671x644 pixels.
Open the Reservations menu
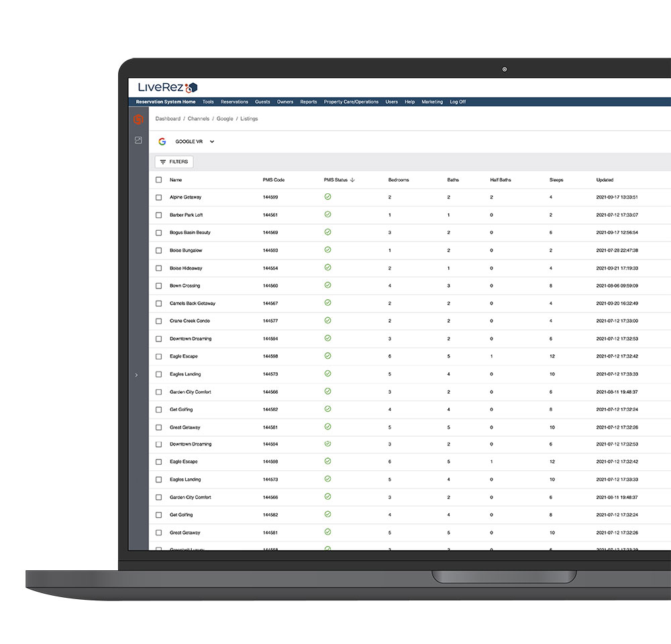tap(234, 102)
